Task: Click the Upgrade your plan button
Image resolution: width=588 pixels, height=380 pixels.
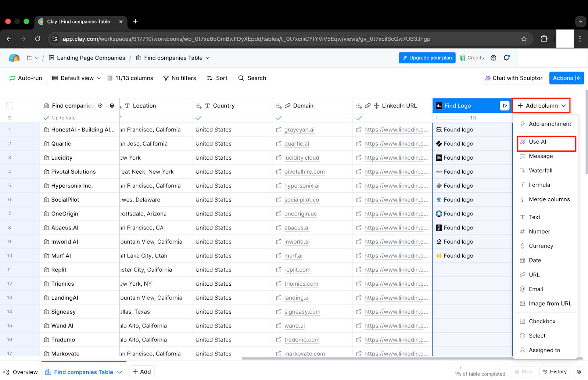Action: point(427,58)
